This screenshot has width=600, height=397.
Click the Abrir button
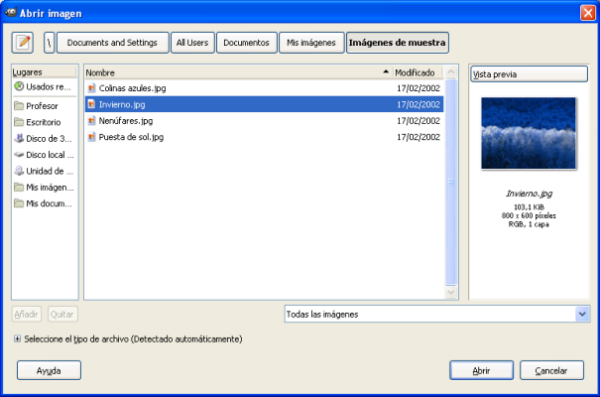(x=481, y=371)
